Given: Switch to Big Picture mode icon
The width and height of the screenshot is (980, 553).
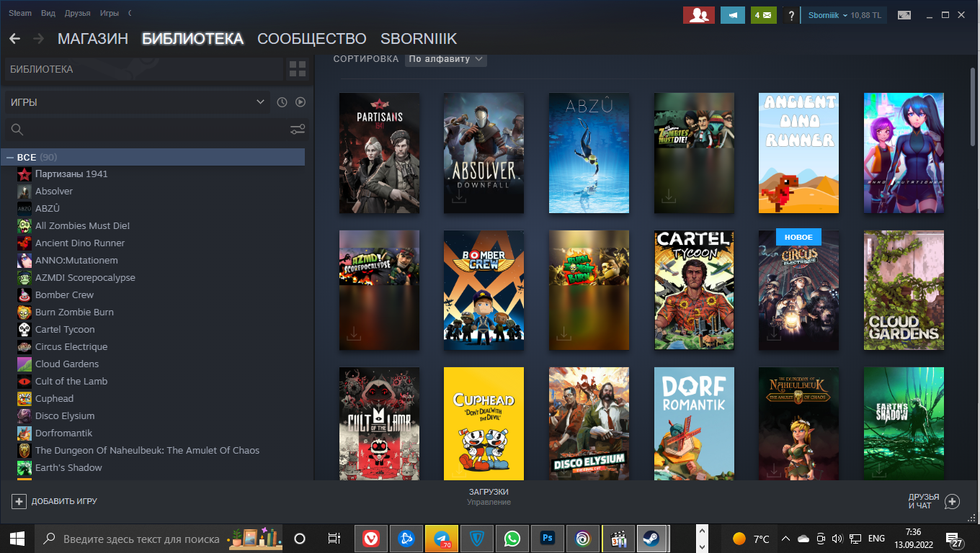Looking at the screenshot, I should [904, 14].
